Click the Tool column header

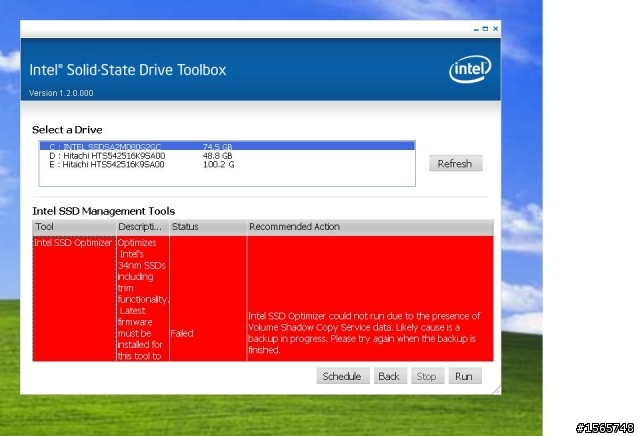click(x=74, y=227)
